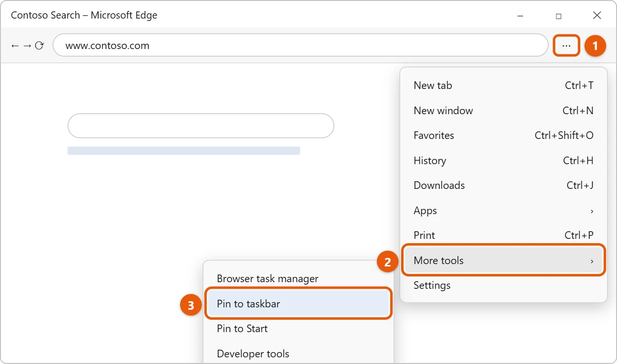This screenshot has height=364, width=617.
Task: Close the Microsoft Edge window
Action: pyautogui.click(x=597, y=16)
